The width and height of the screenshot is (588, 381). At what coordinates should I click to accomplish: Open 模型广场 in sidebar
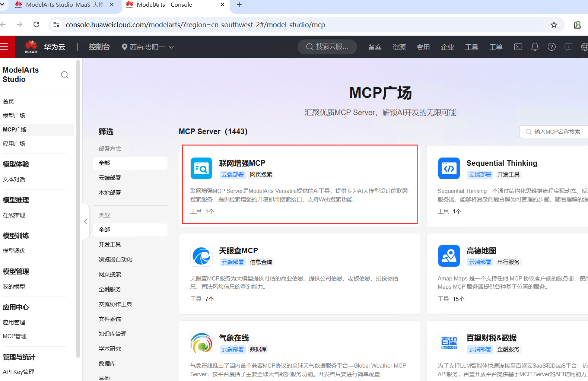[14, 115]
